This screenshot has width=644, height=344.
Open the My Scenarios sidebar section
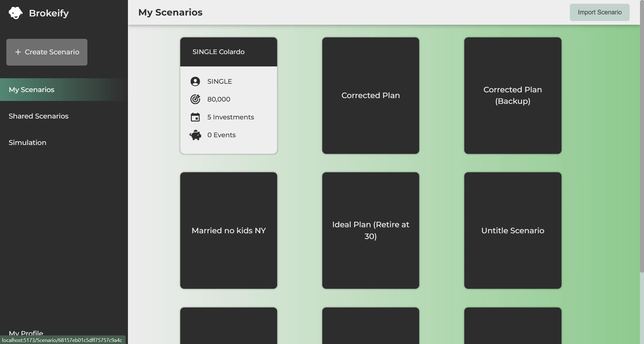(x=32, y=89)
